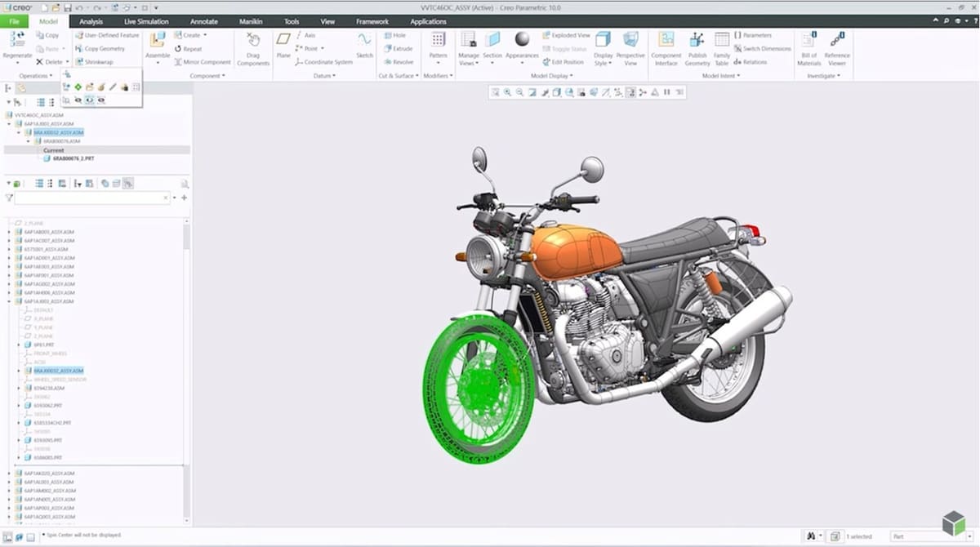Click Edit Position
This screenshot has width=980, height=547.
(x=563, y=62)
